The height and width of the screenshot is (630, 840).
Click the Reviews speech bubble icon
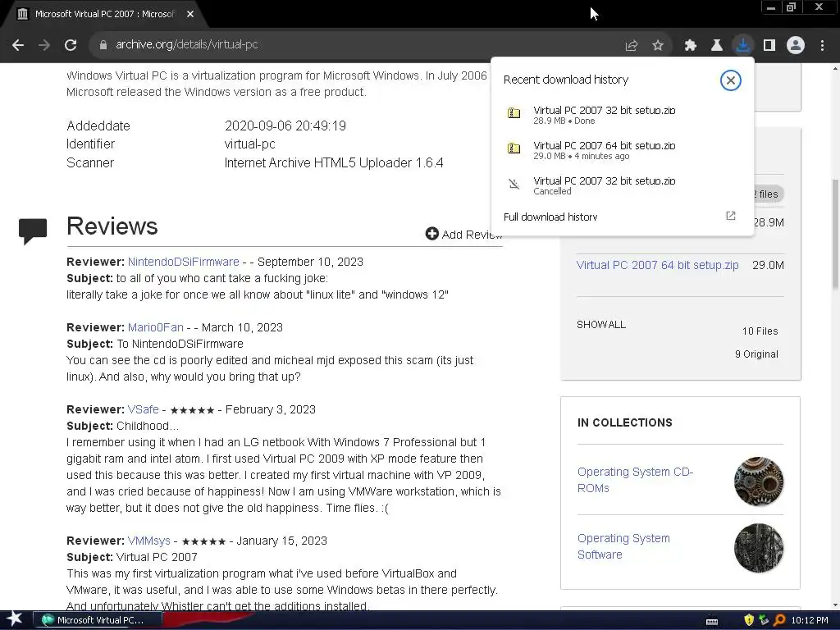tap(33, 231)
